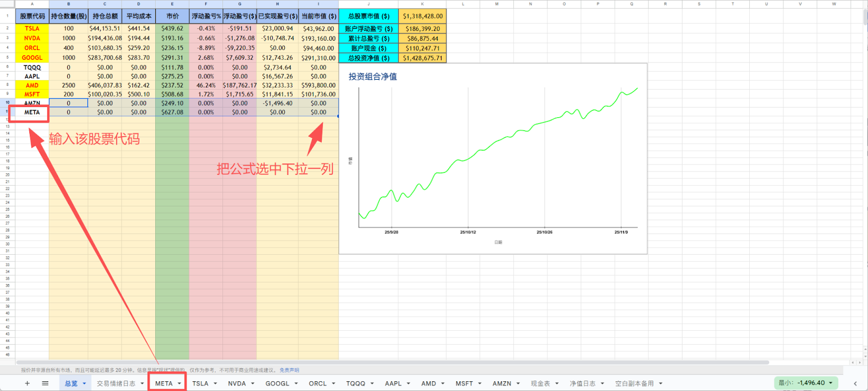
Task: Select the $1,428,675.71 total value cell
Action: [423, 58]
